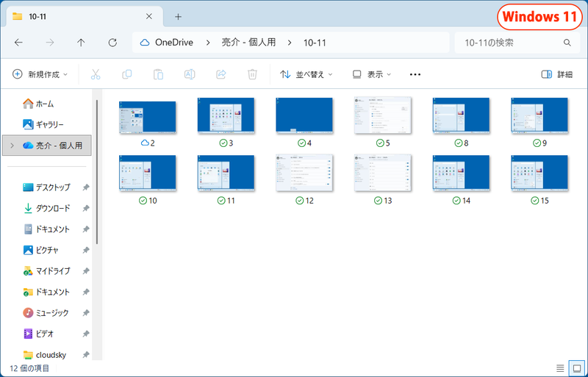The height and width of the screenshot is (377, 588).
Task: Add a new tab with plus button
Action: [x=178, y=16]
